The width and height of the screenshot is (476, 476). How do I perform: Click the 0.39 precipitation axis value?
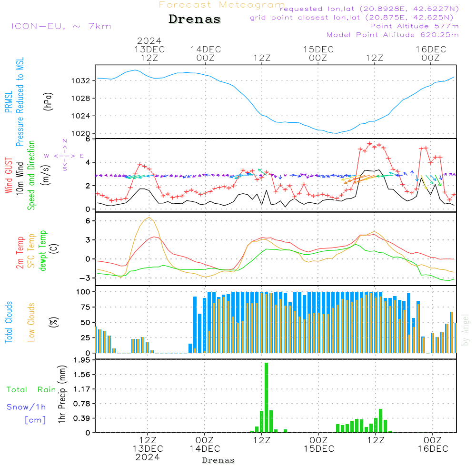point(82,418)
